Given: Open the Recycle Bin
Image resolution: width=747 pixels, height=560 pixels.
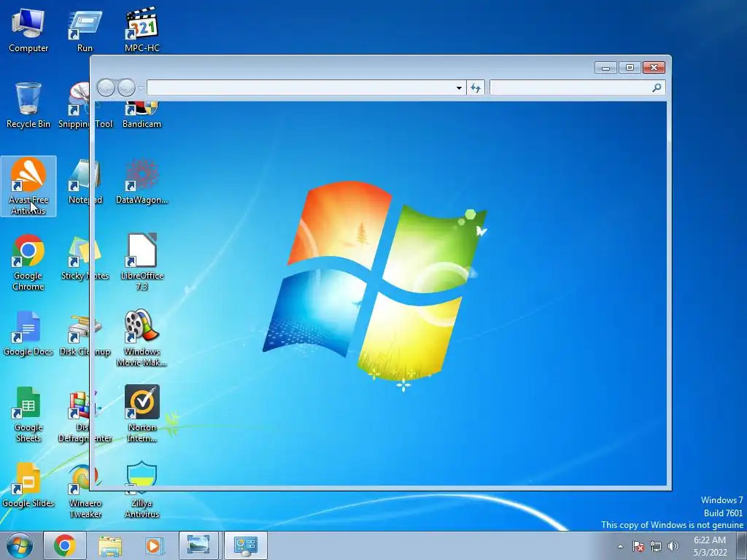Looking at the screenshot, I should (28, 106).
